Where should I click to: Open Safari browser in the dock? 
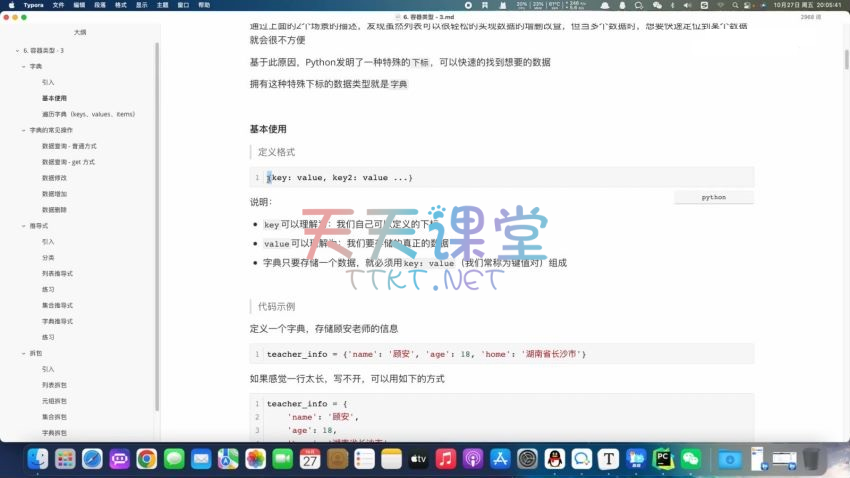(92, 459)
